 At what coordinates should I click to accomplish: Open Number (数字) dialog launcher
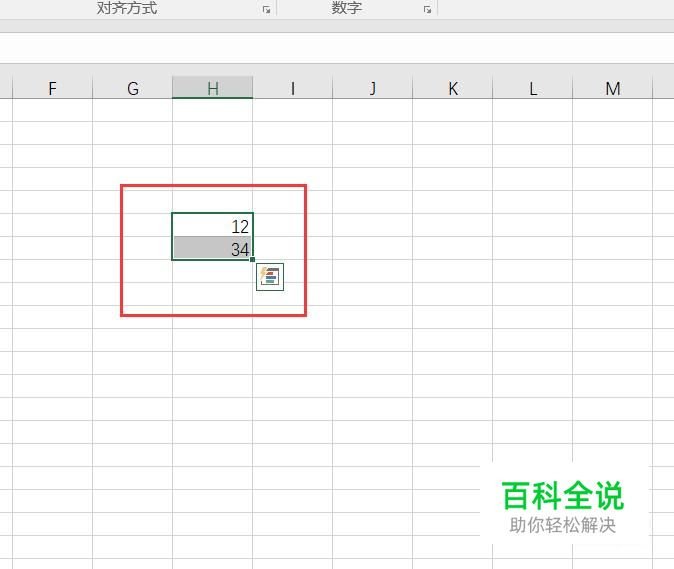click(x=427, y=9)
